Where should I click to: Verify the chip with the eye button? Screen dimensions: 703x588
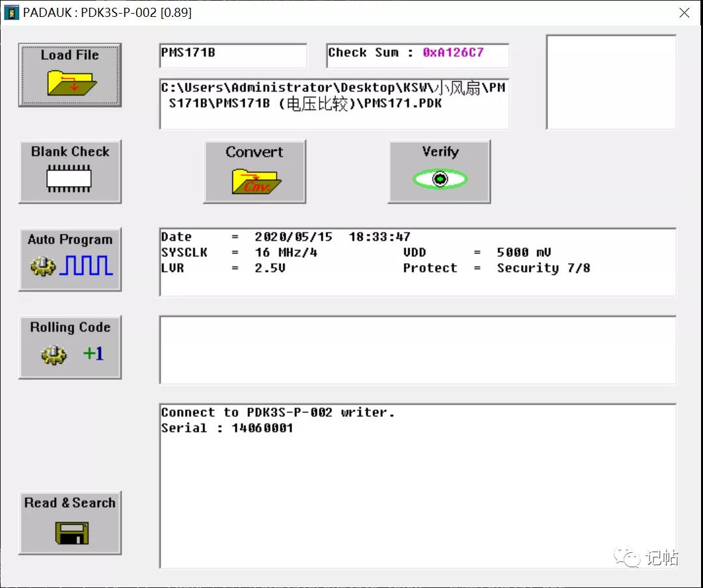(x=439, y=171)
